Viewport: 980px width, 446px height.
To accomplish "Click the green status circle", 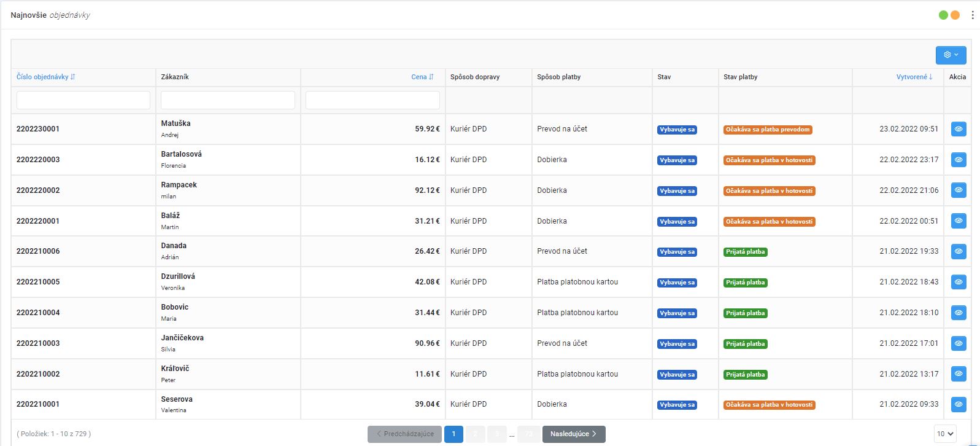I will tap(943, 15).
